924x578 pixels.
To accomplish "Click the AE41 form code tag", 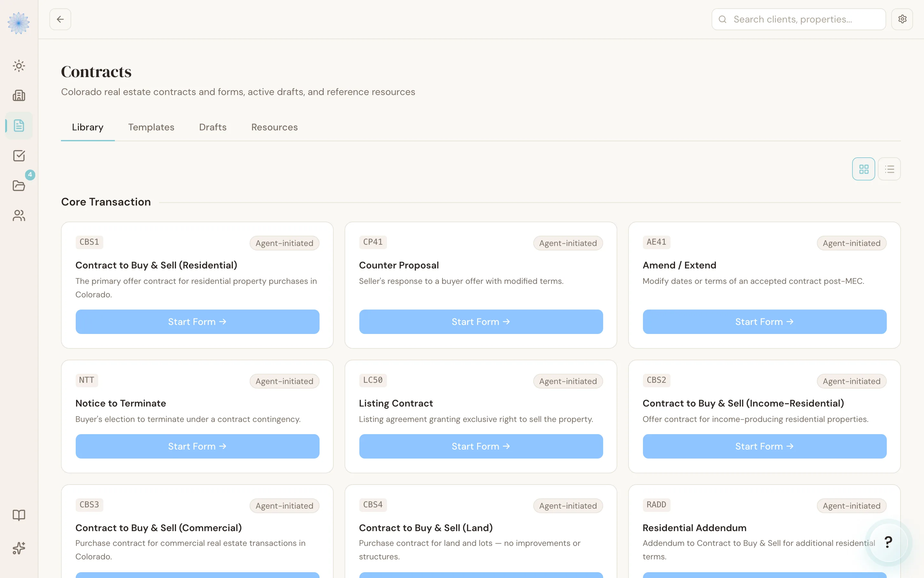I will tap(656, 242).
